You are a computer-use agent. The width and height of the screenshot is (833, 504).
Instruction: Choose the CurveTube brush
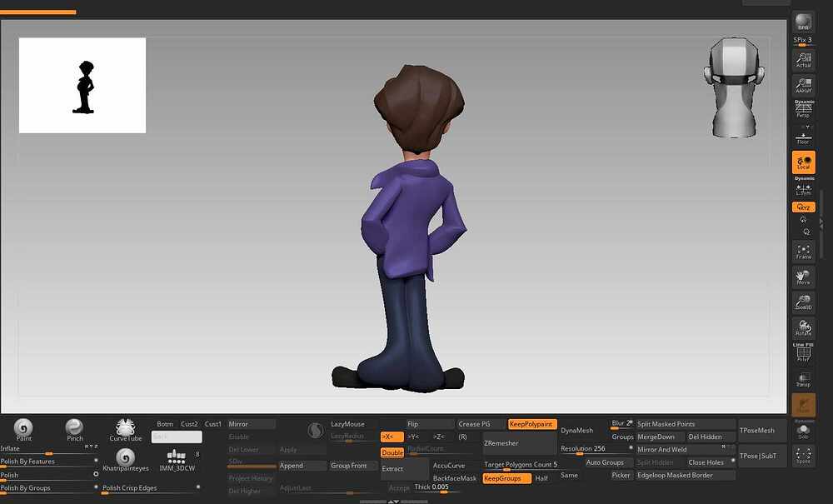125,428
